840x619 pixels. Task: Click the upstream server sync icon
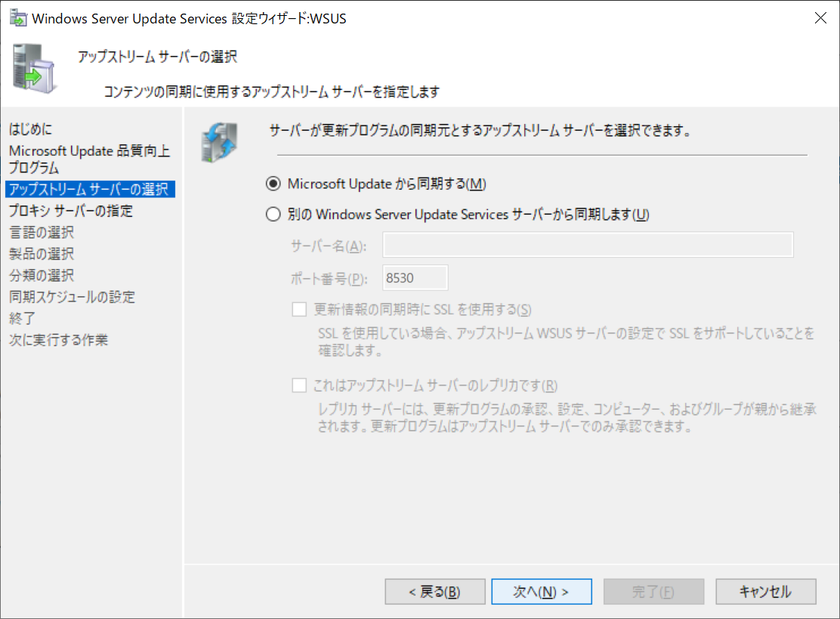pyautogui.click(x=220, y=142)
